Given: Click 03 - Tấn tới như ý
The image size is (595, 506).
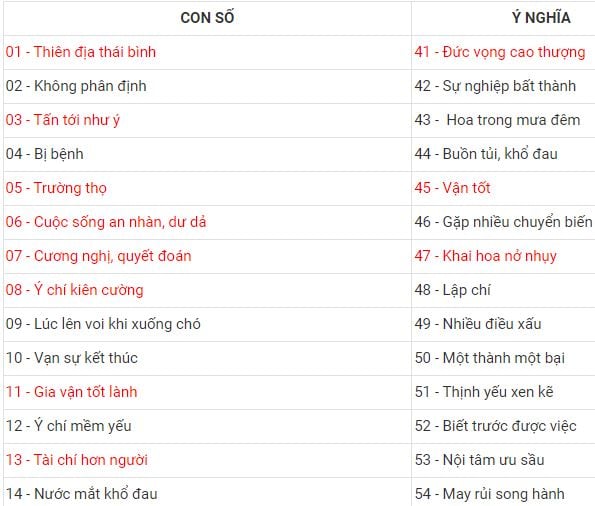Looking at the screenshot, I should (63, 120).
